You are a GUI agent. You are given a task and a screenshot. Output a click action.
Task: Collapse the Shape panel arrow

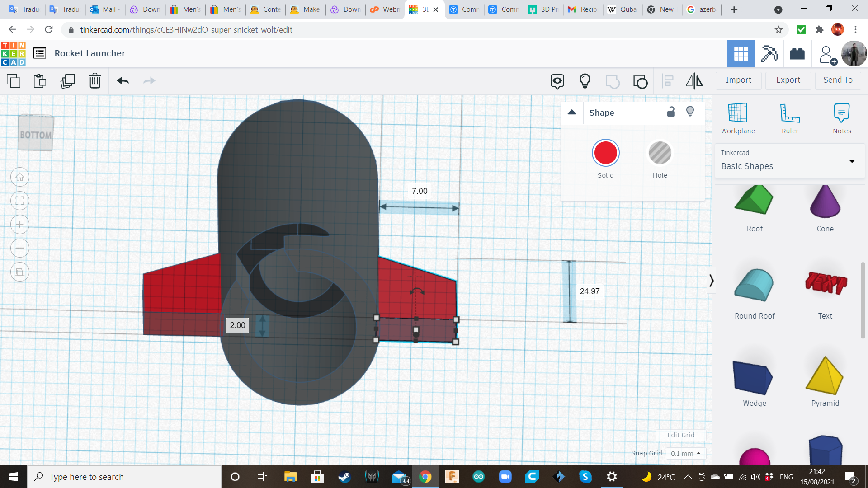(572, 113)
